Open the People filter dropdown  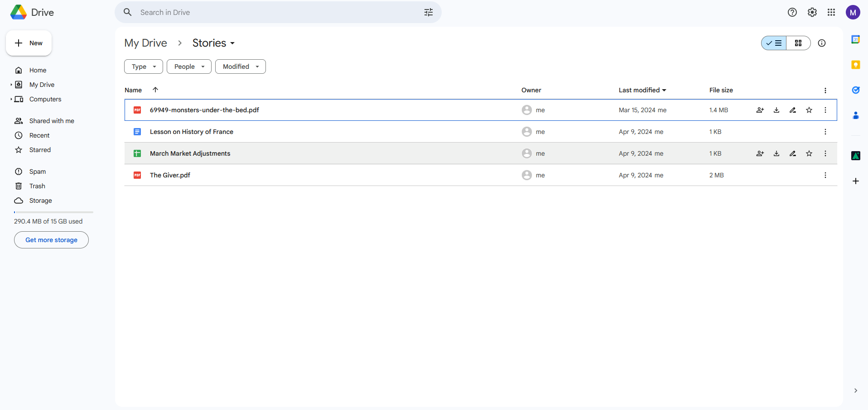tap(189, 67)
